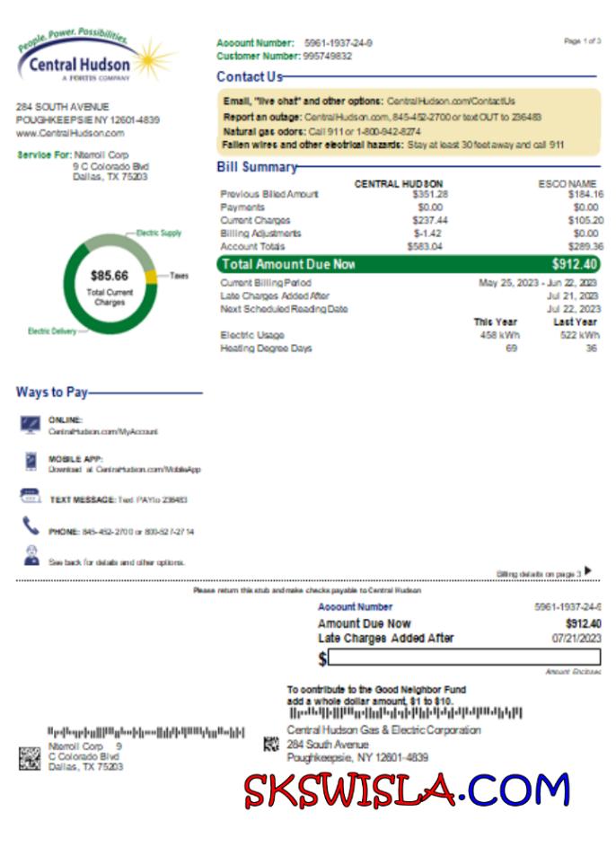Click the phone handset icon

click(31, 527)
